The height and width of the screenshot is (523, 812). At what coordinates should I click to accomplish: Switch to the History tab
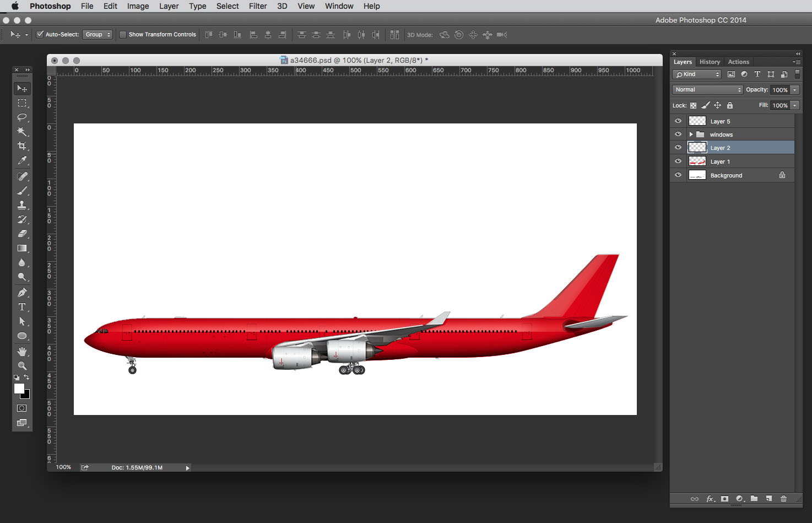click(x=710, y=62)
